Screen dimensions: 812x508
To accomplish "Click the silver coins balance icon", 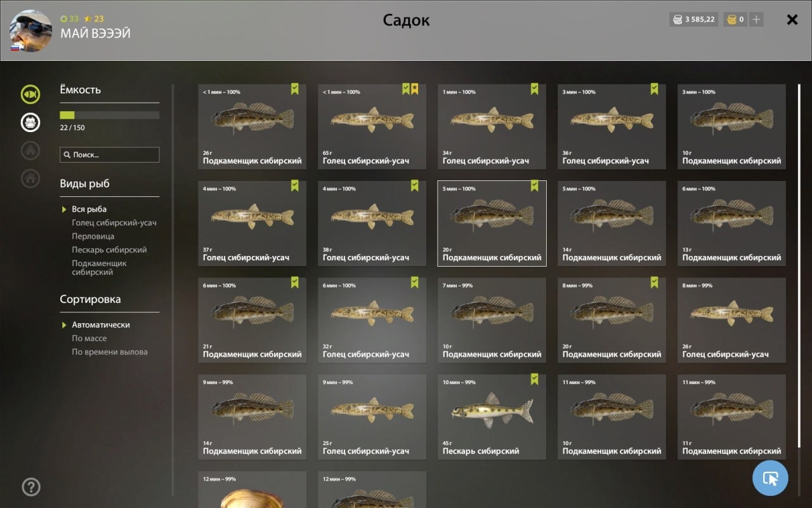I will coord(678,20).
